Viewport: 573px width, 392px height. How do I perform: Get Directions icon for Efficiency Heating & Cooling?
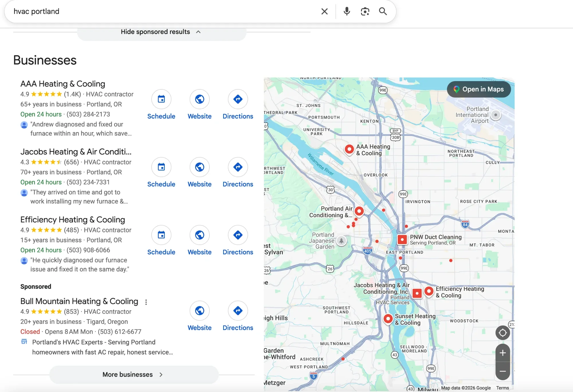238,235
